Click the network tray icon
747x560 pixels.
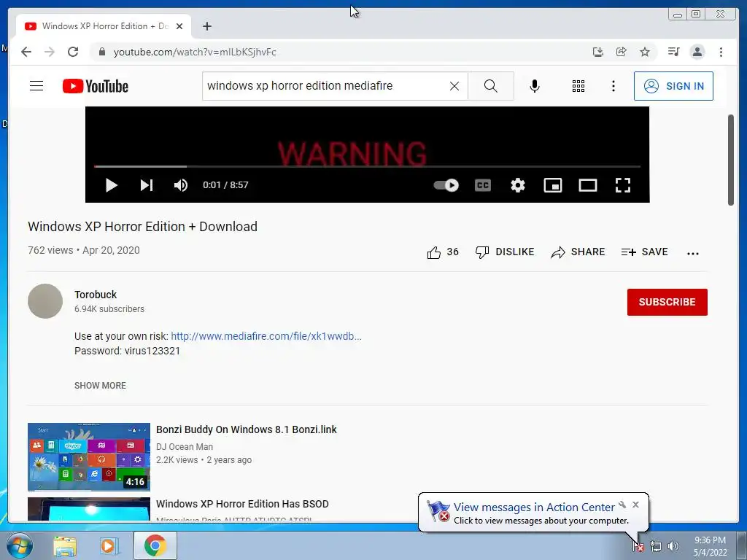click(x=656, y=547)
